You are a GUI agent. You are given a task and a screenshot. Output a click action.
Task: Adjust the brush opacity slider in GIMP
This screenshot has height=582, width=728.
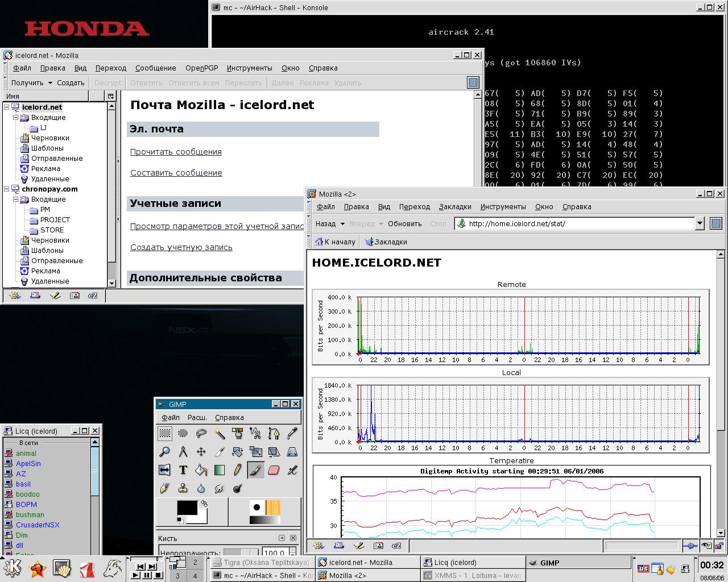[241, 552]
